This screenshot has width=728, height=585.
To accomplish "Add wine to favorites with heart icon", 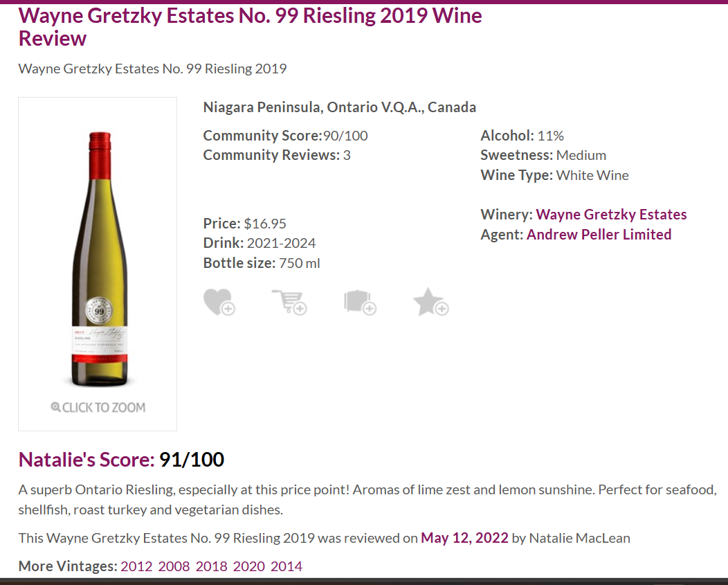I will [219, 303].
